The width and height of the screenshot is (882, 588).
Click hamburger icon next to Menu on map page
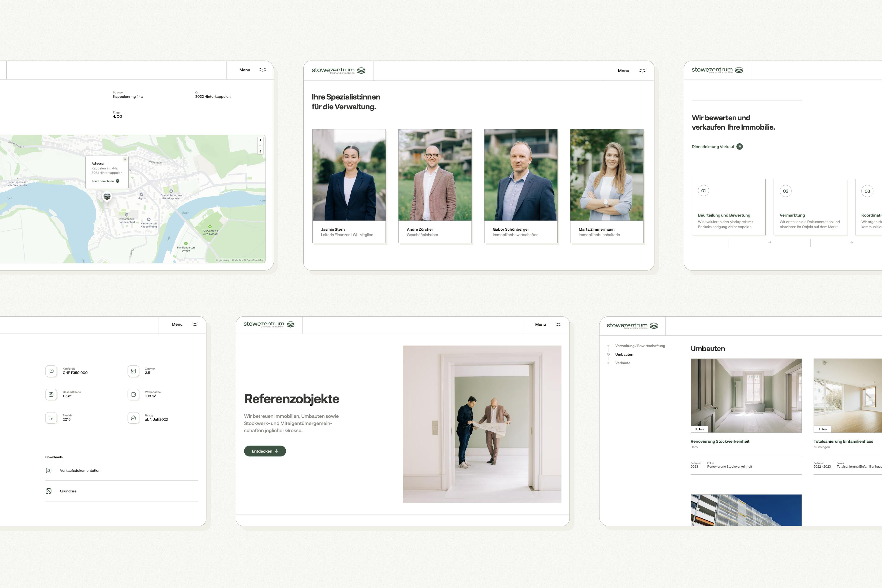click(x=263, y=70)
